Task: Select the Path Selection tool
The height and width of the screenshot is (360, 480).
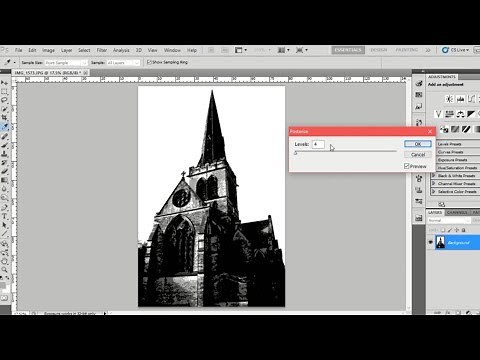Action: coord(4,225)
